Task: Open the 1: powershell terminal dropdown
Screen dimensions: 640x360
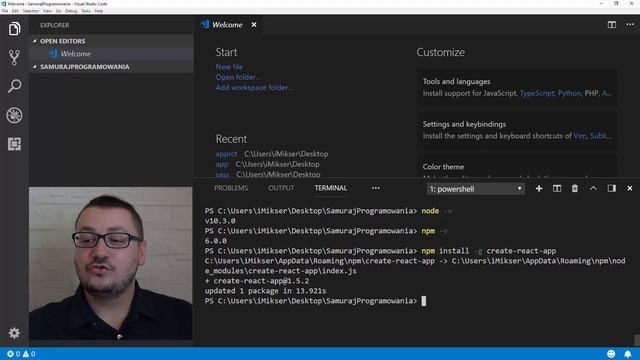Action: 476,189
